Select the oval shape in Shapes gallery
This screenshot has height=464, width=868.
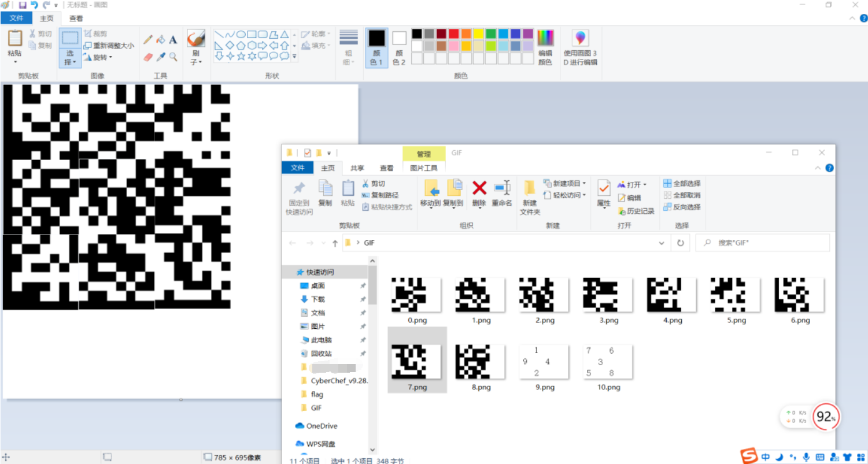tap(242, 34)
